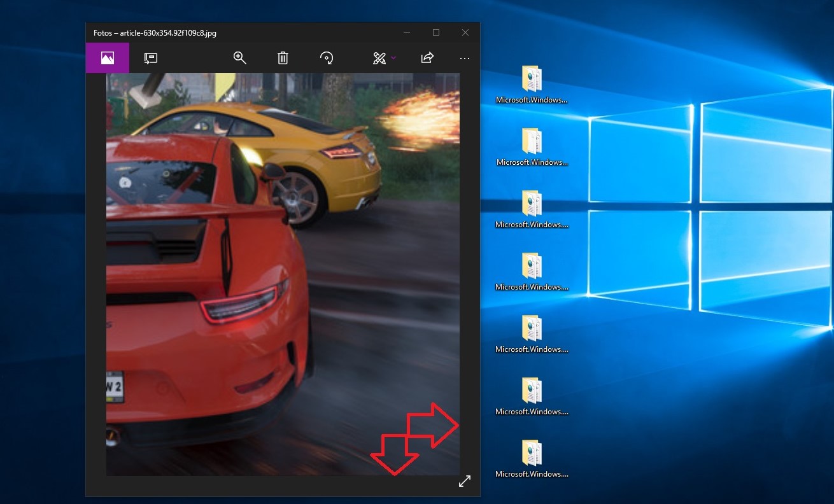Close the Fotos window
Image resolution: width=834 pixels, height=504 pixels.
465,32
